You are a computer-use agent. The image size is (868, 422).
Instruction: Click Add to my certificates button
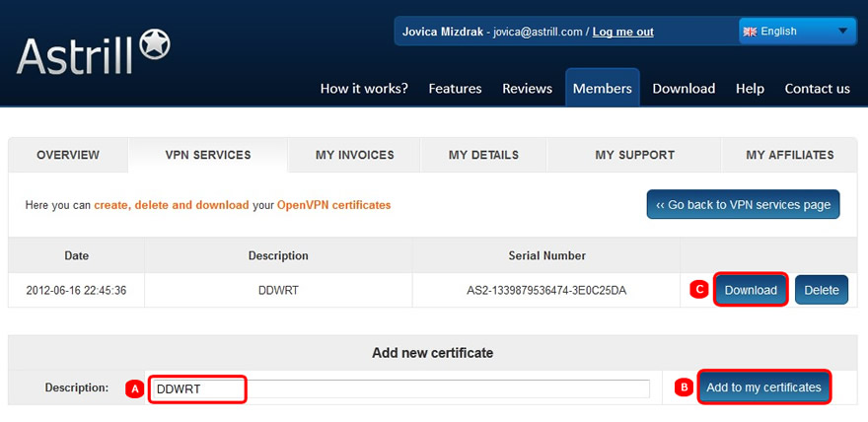763,387
